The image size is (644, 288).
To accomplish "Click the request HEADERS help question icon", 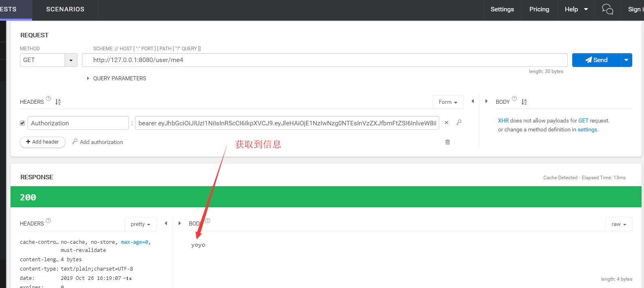I will (x=48, y=99).
